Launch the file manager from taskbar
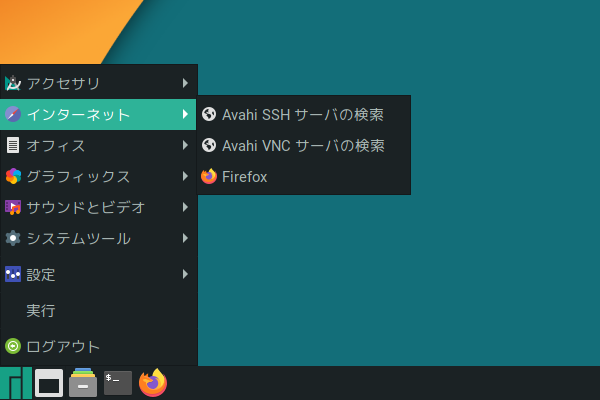Screen dimensions: 600x400 click(83, 383)
